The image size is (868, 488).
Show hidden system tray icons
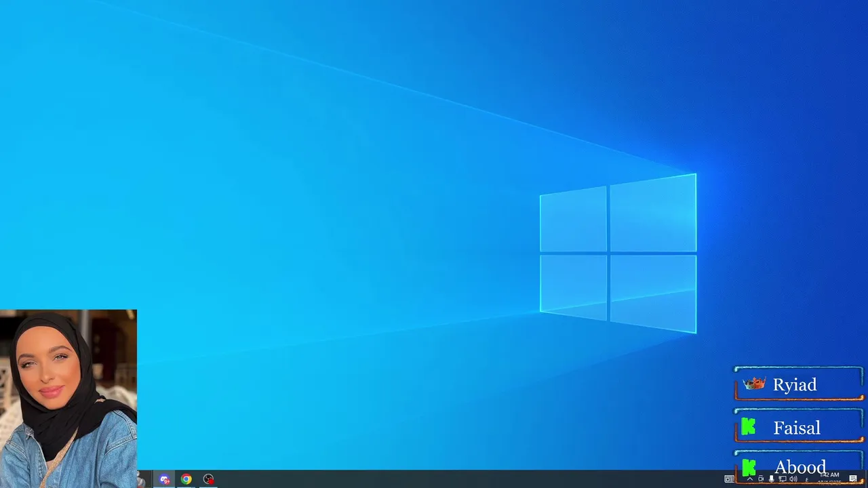pyautogui.click(x=749, y=479)
